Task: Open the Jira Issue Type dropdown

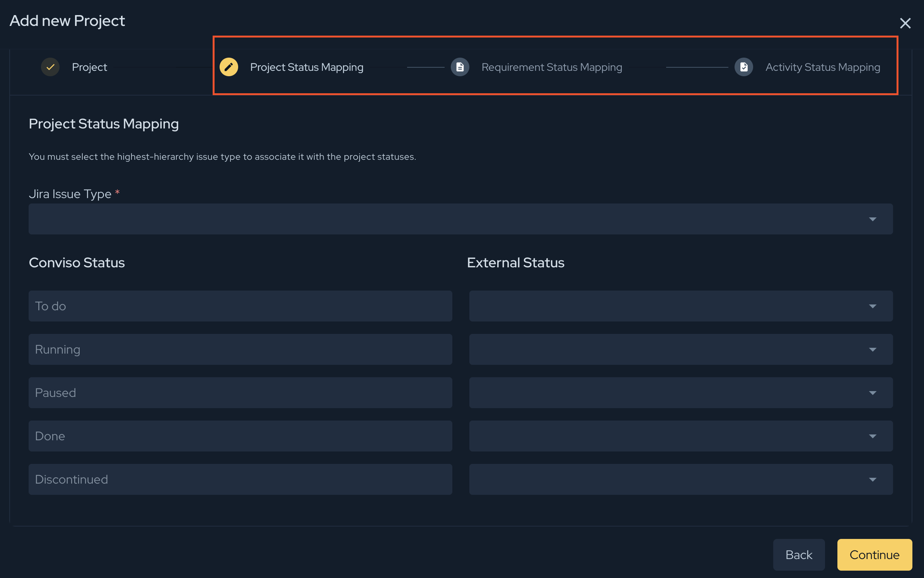Action: [x=461, y=219]
